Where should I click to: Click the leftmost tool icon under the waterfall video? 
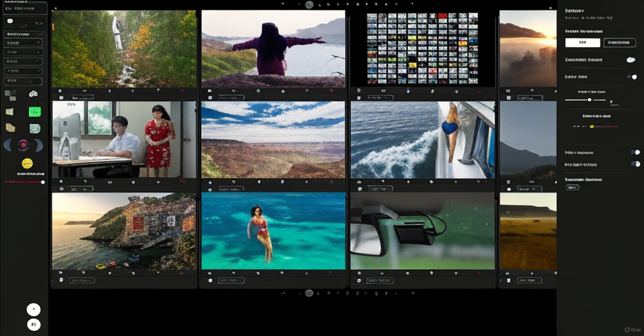pyautogui.click(x=60, y=91)
